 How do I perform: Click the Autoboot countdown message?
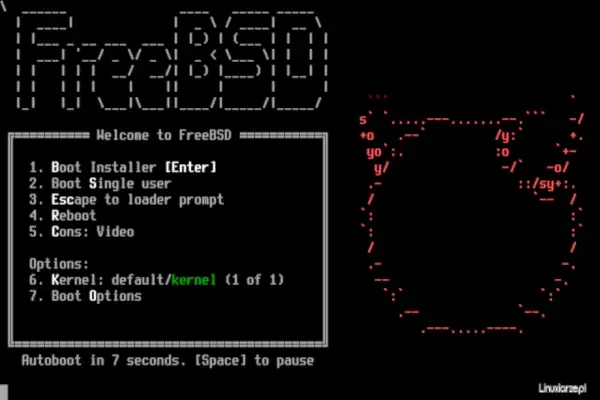168,360
